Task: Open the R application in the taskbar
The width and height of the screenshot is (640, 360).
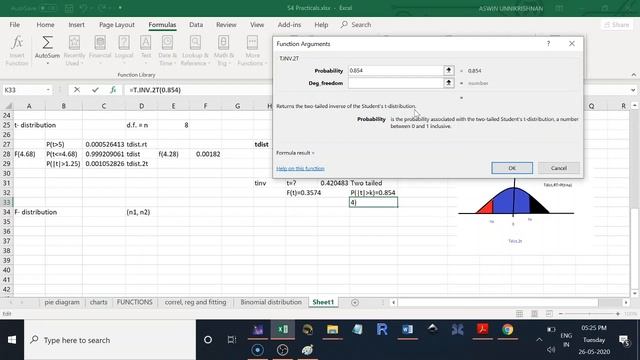Action: (382, 330)
